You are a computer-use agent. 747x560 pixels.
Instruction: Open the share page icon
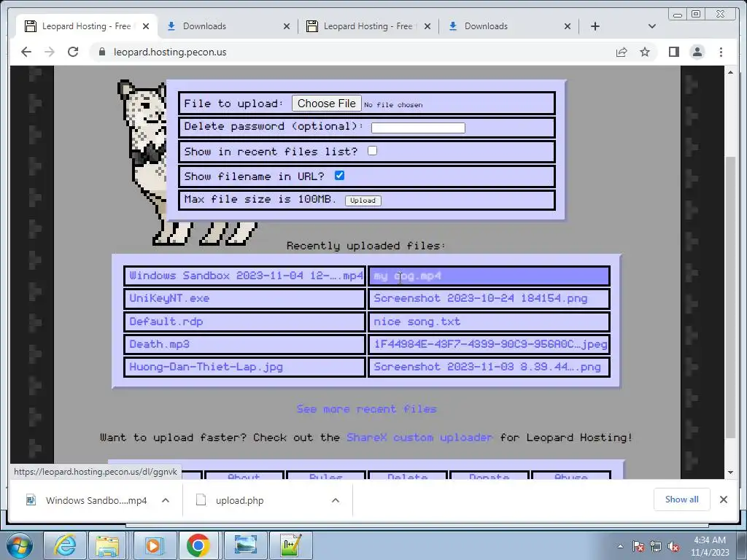coord(622,52)
